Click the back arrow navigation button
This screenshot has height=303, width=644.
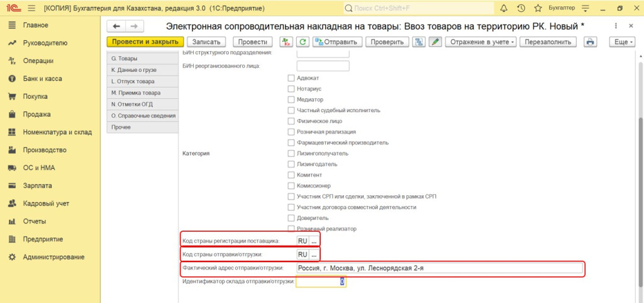pos(116,26)
